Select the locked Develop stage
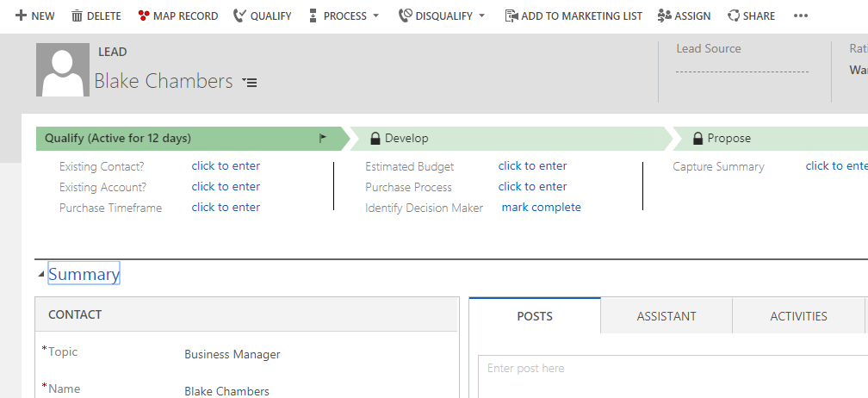 pyautogui.click(x=406, y=138)
